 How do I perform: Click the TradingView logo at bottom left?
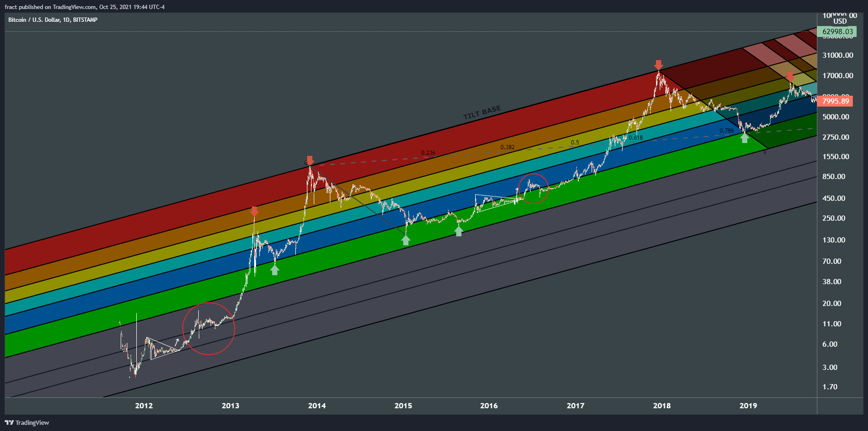click(x=27, y=422)
